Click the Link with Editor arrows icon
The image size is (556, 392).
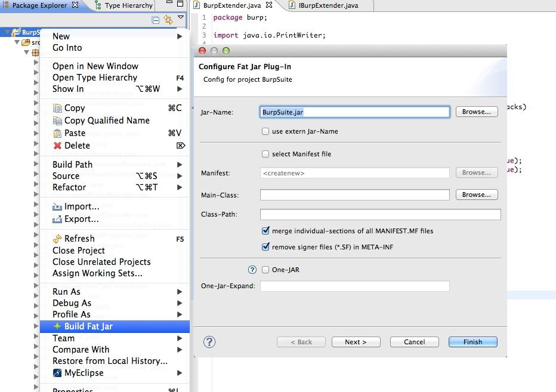tap(168, 20)
